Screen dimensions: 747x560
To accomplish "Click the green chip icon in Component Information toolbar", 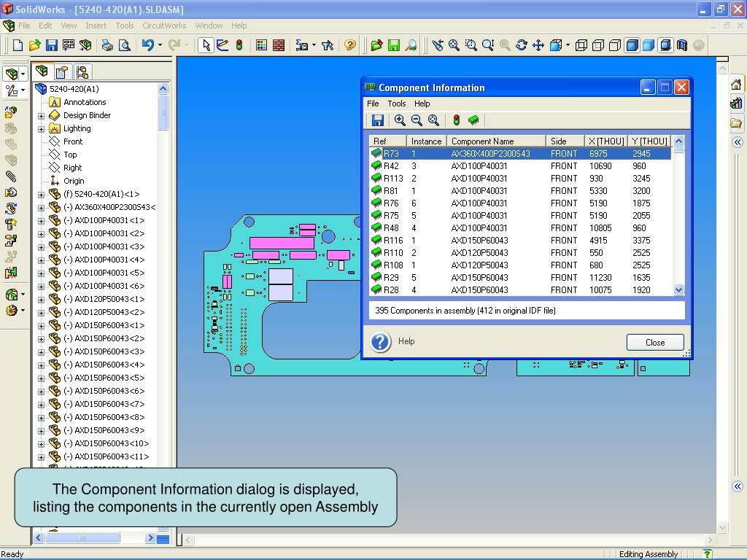I will tap(473, 120).
